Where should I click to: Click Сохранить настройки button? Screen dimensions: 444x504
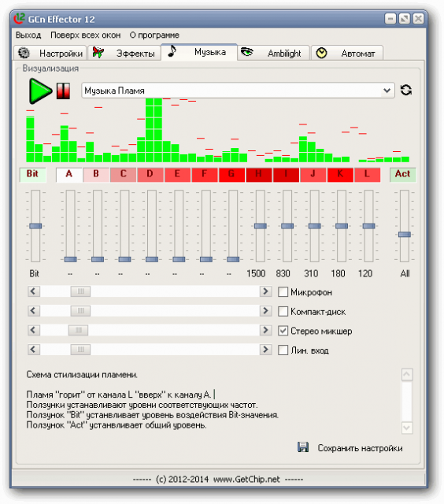[360, 448]
